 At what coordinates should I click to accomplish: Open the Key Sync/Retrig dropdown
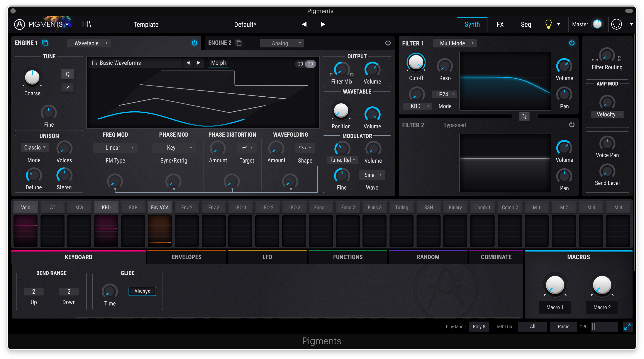pyautogui.click(x=173, y=148)
